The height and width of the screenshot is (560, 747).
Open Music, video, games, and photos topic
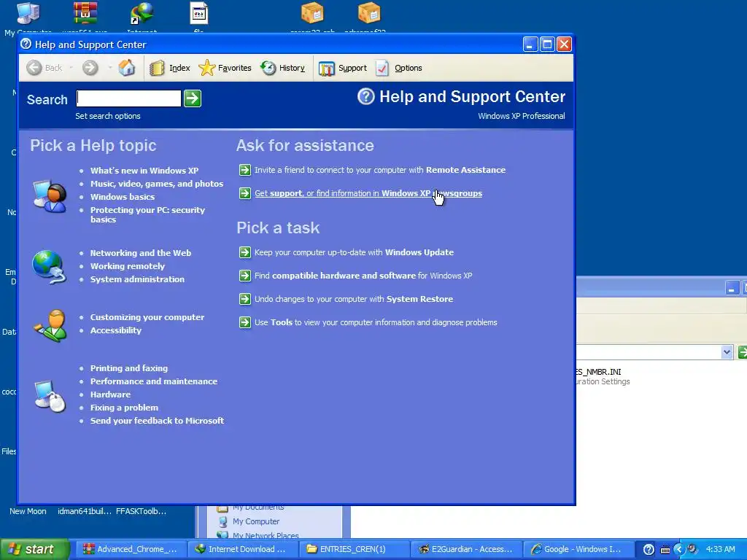pyautogui.click(x=157, y=184)
